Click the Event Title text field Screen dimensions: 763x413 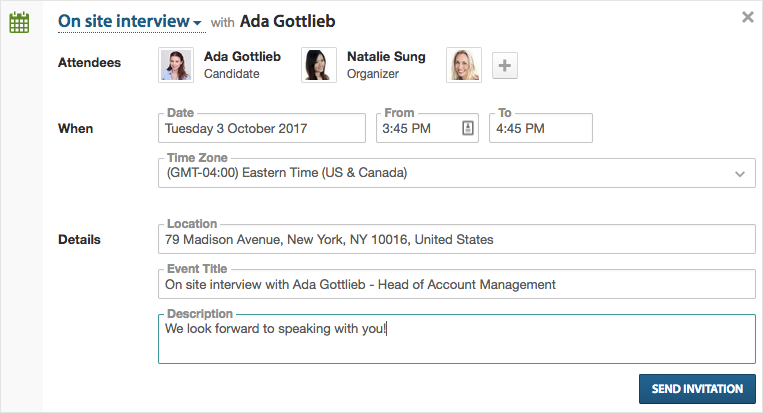tap(456, 285)
